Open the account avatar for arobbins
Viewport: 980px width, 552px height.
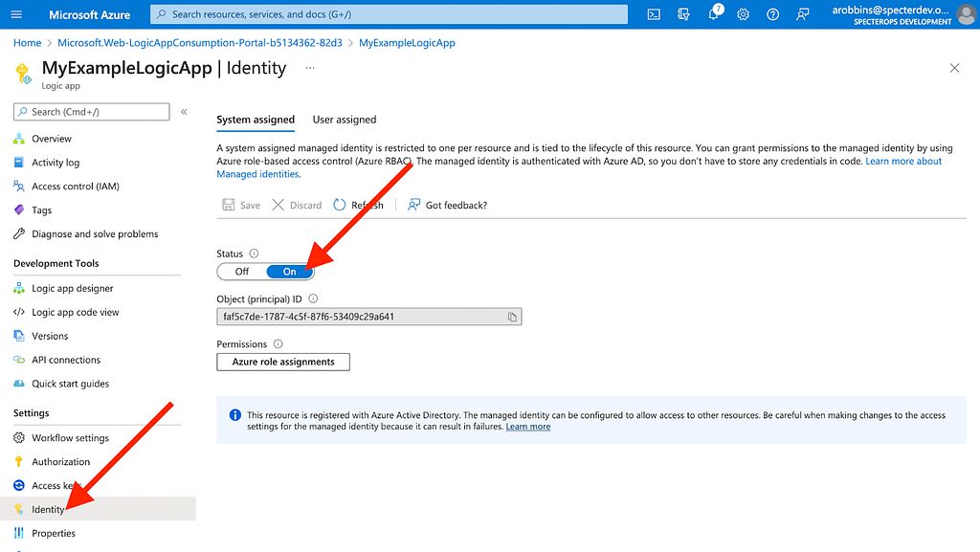tap(967, 14)
